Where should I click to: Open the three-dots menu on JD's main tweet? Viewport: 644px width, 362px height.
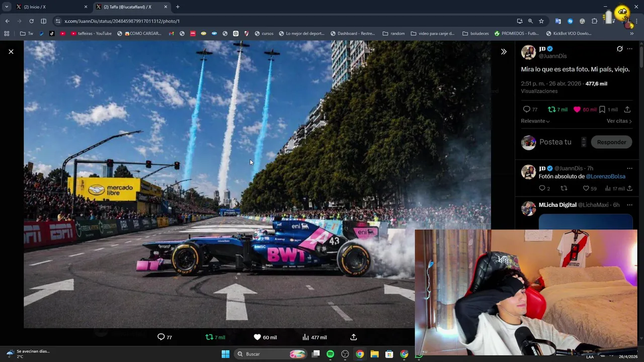[629, 49]
